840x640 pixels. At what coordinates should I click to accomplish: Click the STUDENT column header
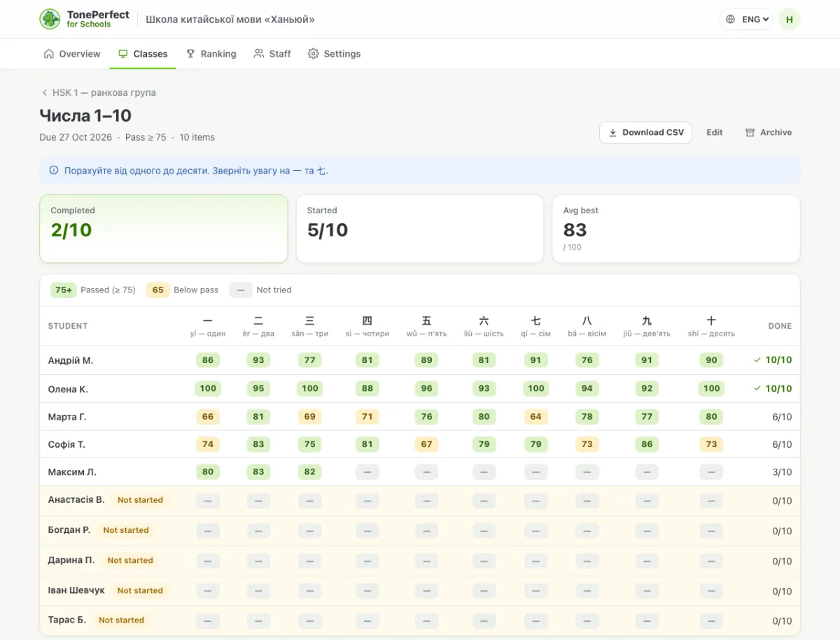pyautogui.click(x=68, y=326)
